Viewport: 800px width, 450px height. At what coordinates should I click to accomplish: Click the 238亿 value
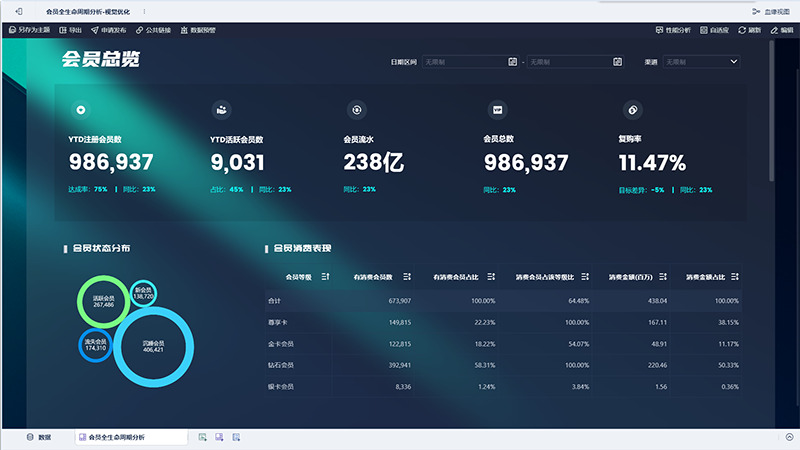(x=373, y=162)
